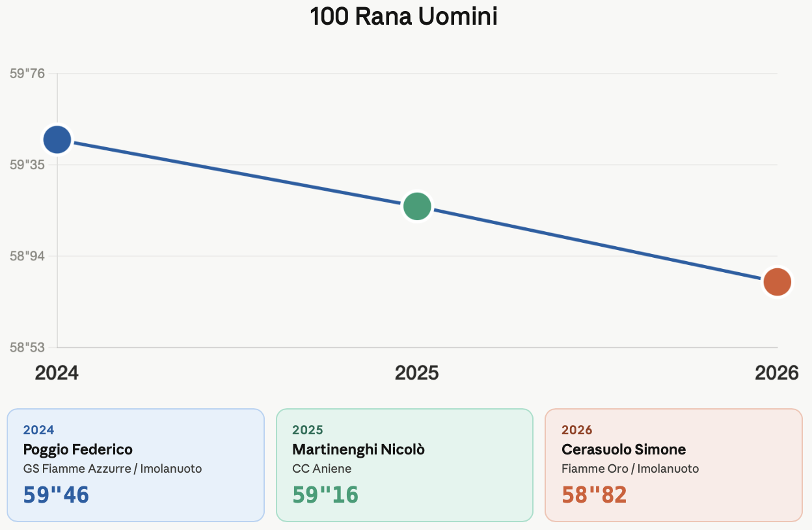Select the 2025 x-axis year label
812x530 pixels.
[x=417, y=373]
